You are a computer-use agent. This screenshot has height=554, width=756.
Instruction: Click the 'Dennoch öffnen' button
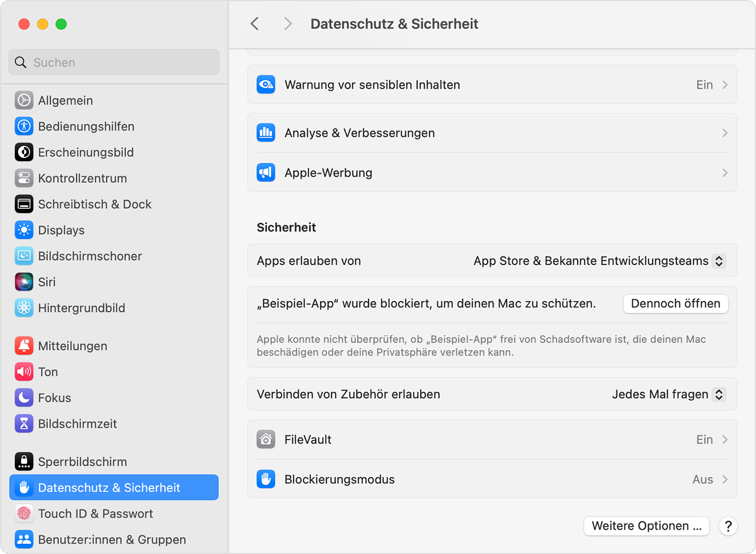pos(676,303)
